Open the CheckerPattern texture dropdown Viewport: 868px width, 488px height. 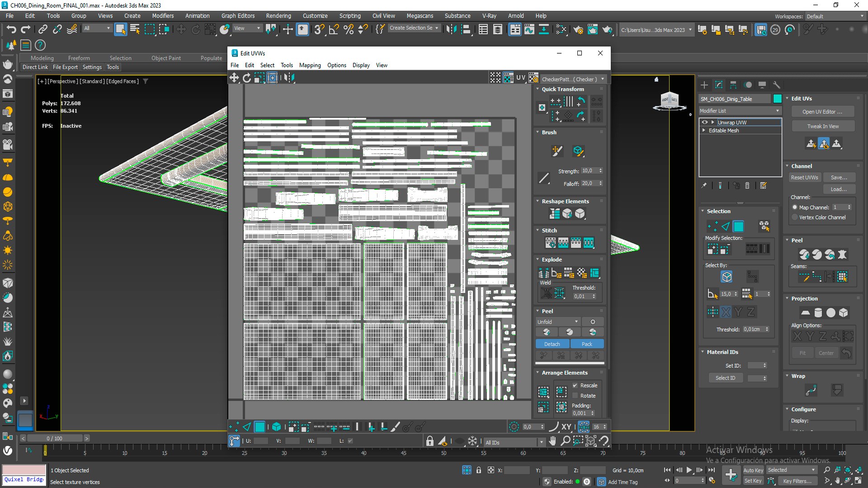[573, 79]
